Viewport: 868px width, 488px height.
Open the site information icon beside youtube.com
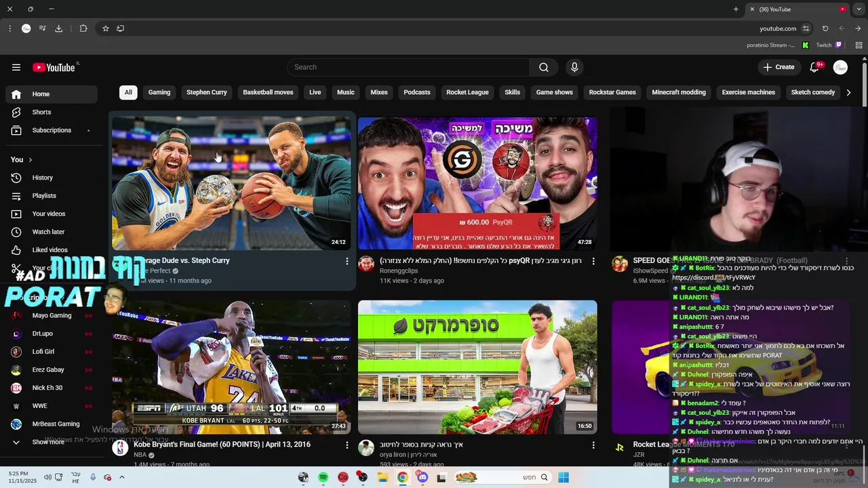[x=806, y=28]
